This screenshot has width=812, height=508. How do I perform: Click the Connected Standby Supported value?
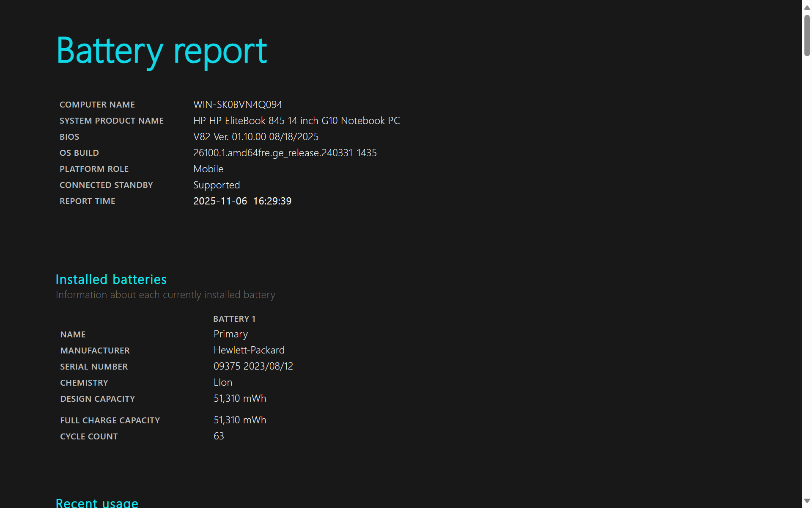(x=217, y=185)
